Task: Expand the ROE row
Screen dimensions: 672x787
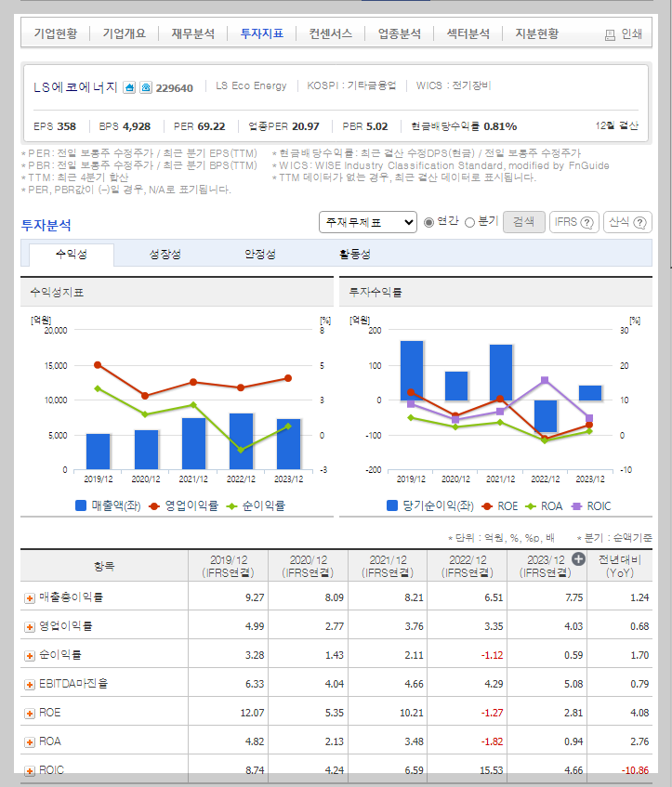Action: (x=30, y=714)
